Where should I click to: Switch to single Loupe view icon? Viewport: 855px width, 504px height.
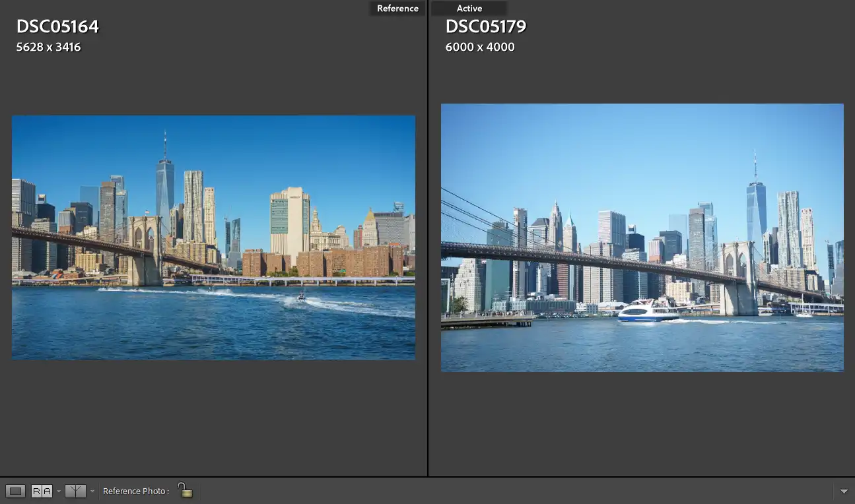pyautogui.click(x=16, y=491)
